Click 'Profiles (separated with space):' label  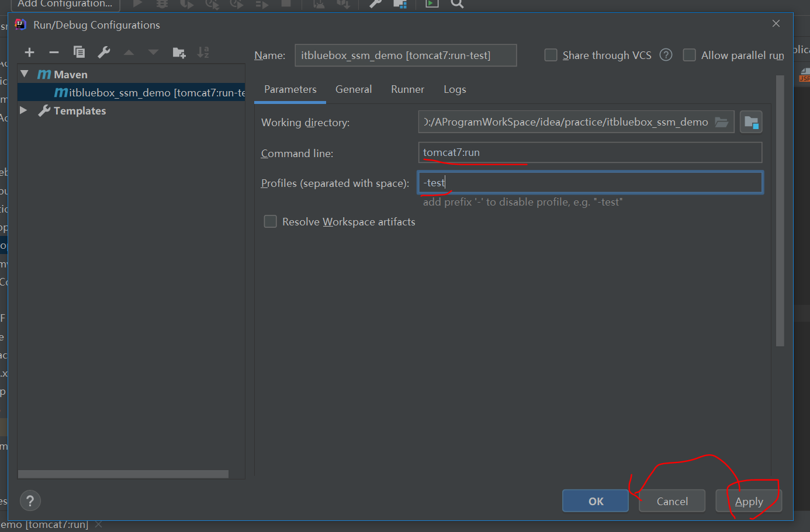click(335, 183)
